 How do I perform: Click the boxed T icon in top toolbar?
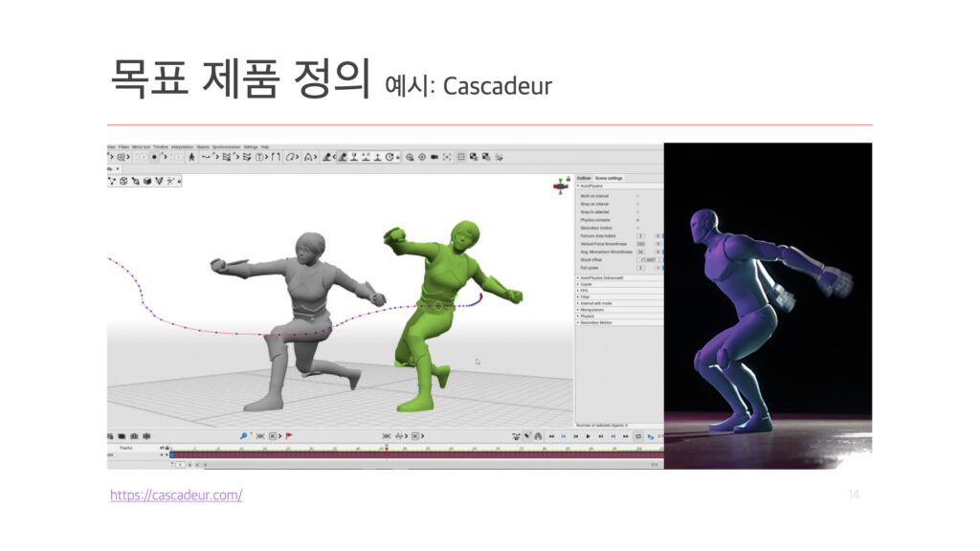[x=259, y=157]
